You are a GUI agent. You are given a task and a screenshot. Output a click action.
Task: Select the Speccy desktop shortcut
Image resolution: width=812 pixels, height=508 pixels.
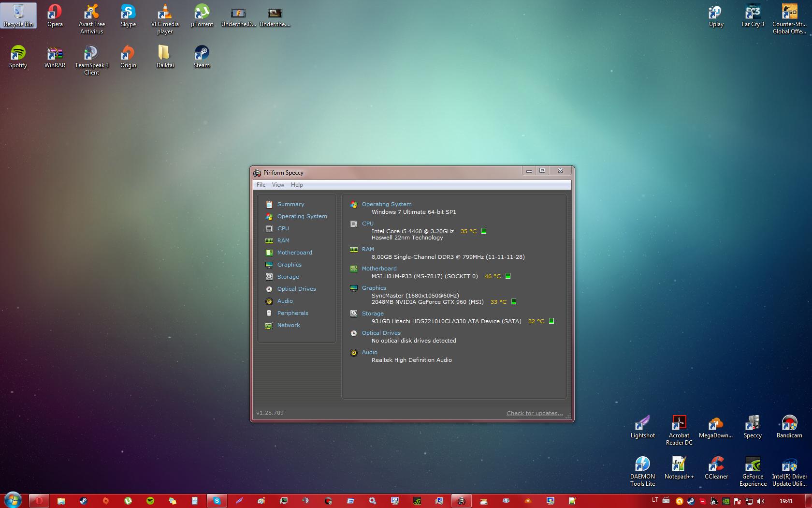(x=753, y=427)
